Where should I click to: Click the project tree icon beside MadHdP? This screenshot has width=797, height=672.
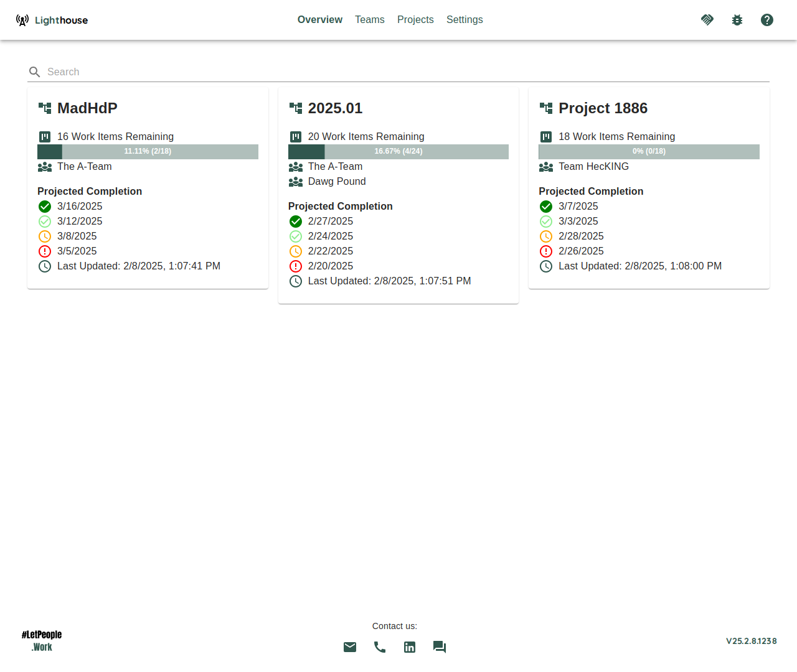pyautogui.click(x=45, y=108)
